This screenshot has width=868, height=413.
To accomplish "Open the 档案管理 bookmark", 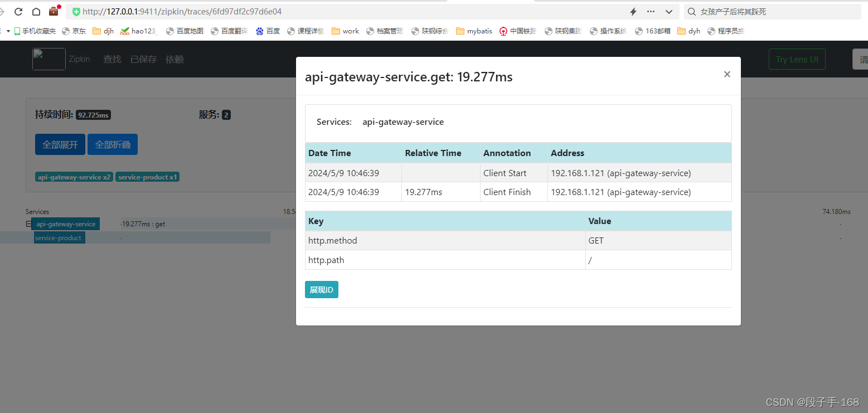I will pyautogui.click(x=385, y=31).
